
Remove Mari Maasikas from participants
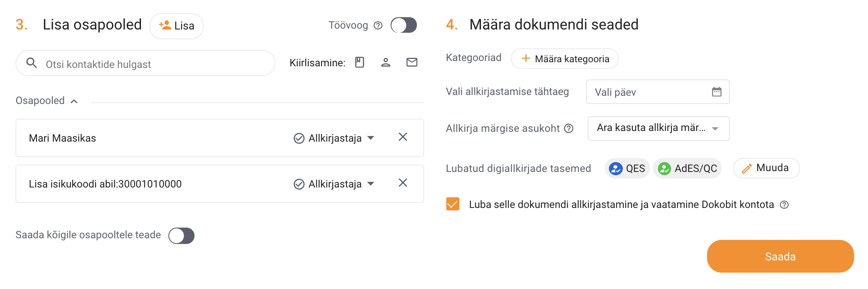coord(403,137)
